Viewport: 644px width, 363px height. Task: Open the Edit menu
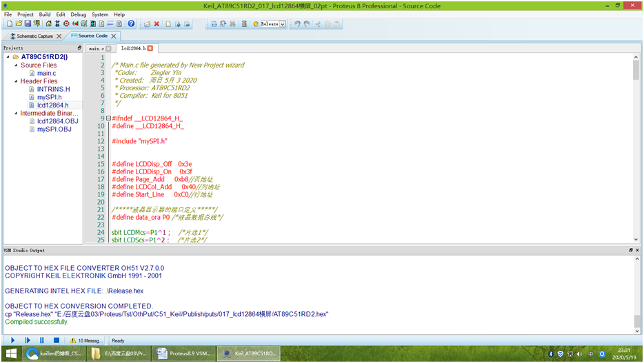click(61, 14)
